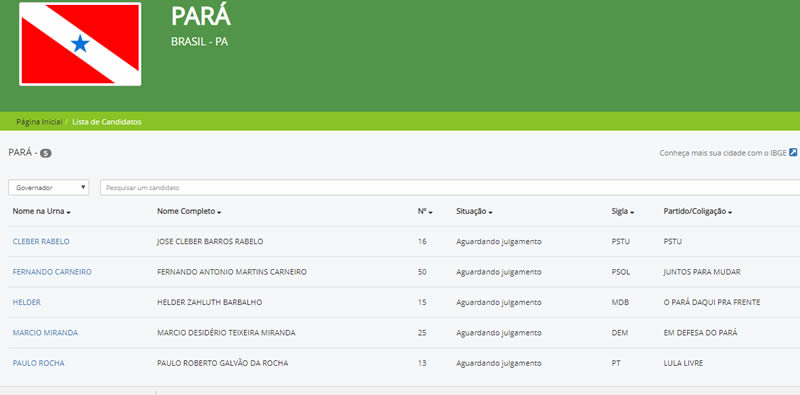This screenshot has height=395, width=800.
Task: Click the candidate count badge next to PARÁ
Action: [x=46, y=153]
